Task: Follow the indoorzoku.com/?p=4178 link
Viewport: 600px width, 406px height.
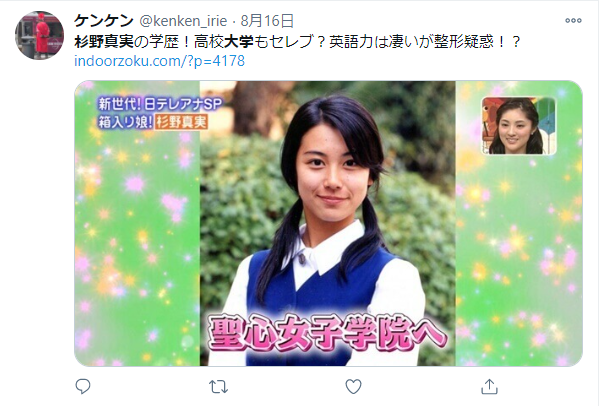Action: (x=159, y=61)
